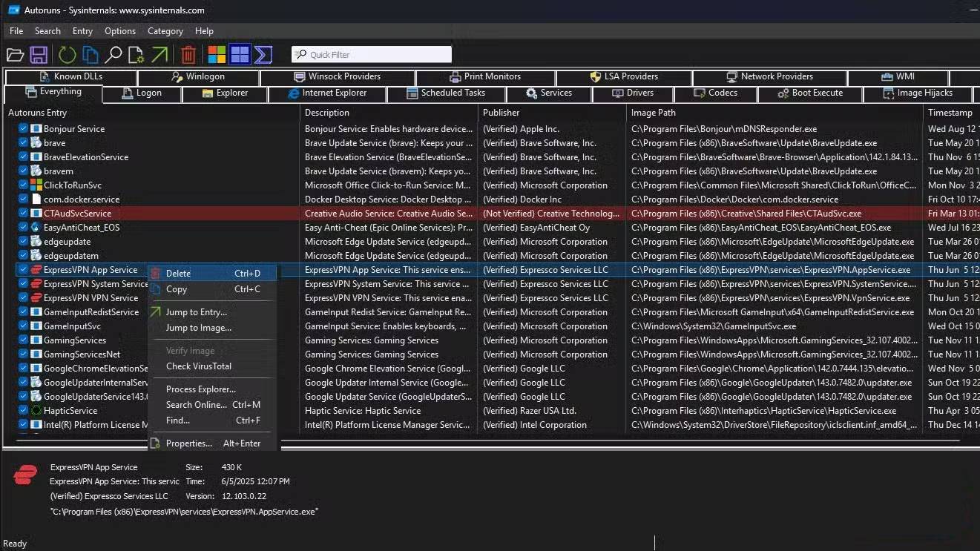Uncheck the Bonjour Service checkbox
Viewport: 980px width, 551px height.
(23, 129)
